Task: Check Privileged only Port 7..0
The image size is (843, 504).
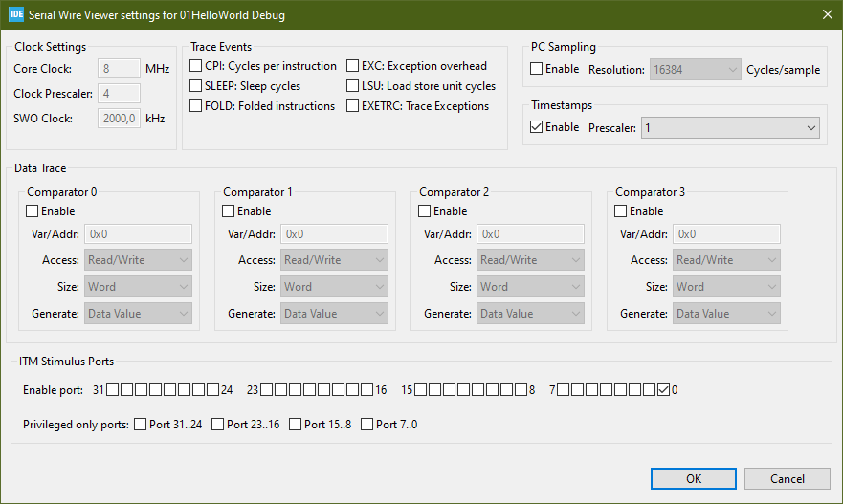Action: (367, 425)
